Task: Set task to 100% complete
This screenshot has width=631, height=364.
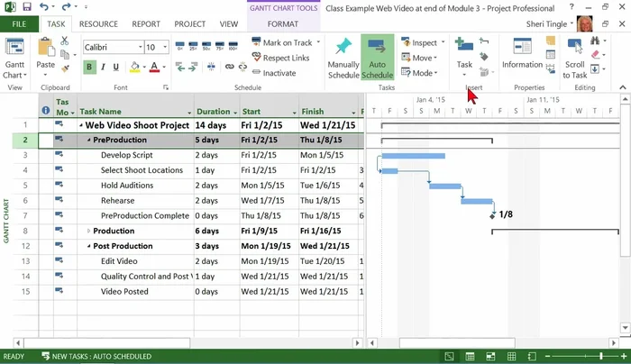Action: (233, 46)
